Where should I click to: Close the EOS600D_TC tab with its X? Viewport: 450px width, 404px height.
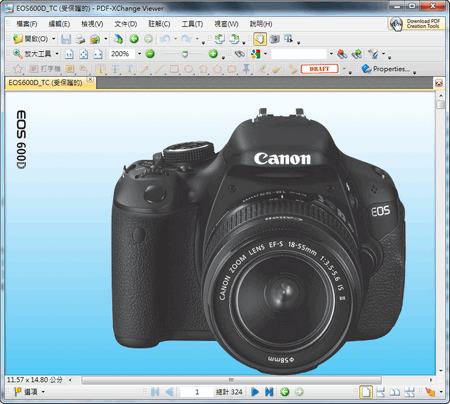(x=90, y=80)
